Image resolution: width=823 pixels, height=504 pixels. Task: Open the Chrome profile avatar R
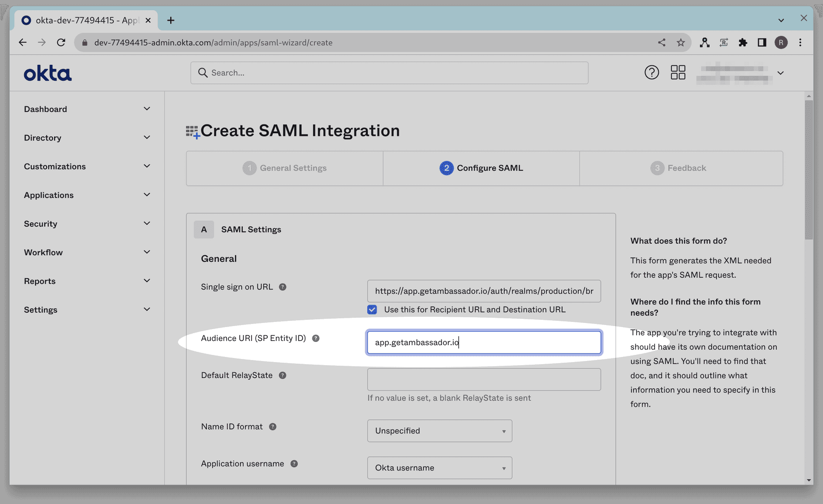[781, 43]
